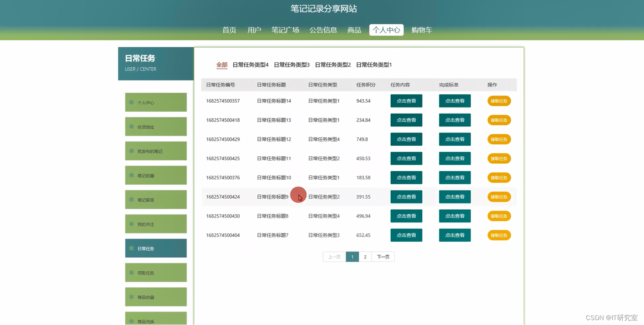View 任务内容 for 日常任务标题9
Viewport: 644px width, 325px height.
pos(406,197)
